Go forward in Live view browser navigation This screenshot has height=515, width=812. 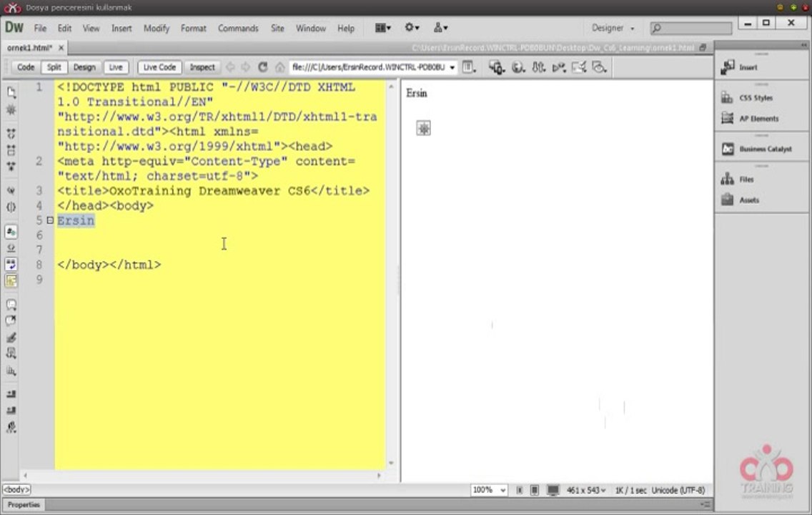245,67
